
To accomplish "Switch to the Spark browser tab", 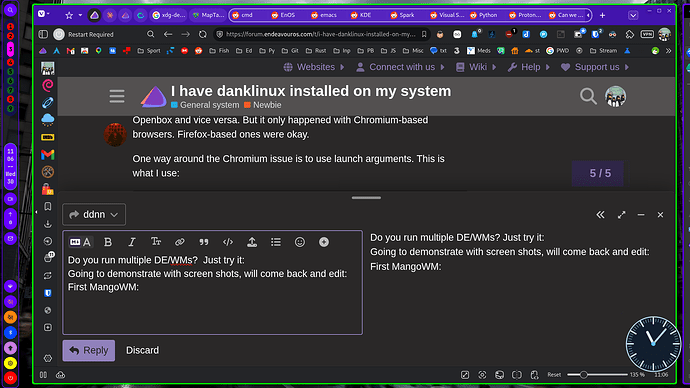I will (x=407, y=15).
